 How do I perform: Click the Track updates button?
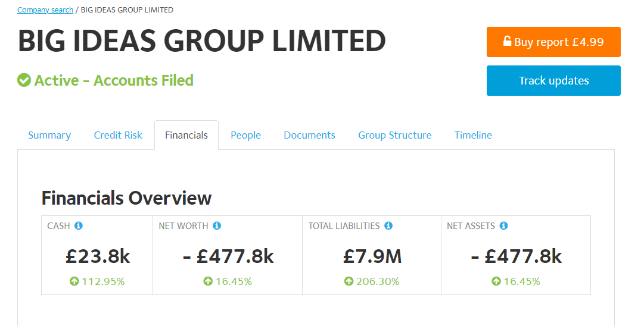coord(553,80)
